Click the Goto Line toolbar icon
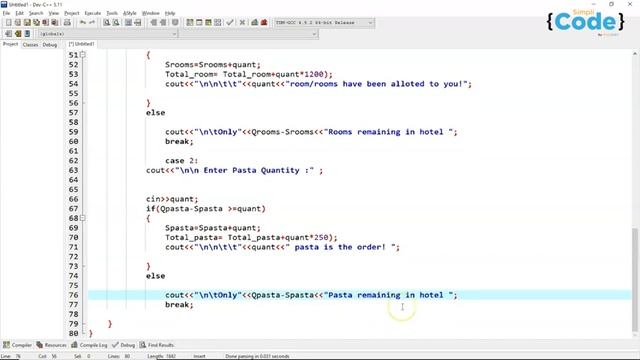This screenshot has height=360, width=640. [x=138, y=22]
